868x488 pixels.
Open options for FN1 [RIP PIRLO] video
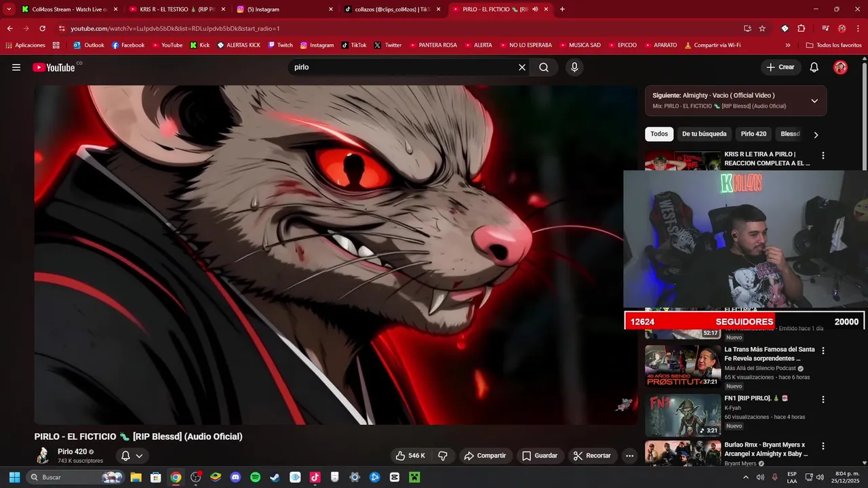[x=823, y=399]
